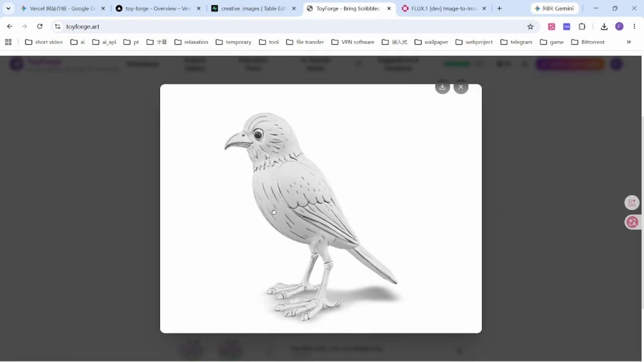Open the browser Downloads panel
Viewport: 644px width, 362px height.
point(604,27)
